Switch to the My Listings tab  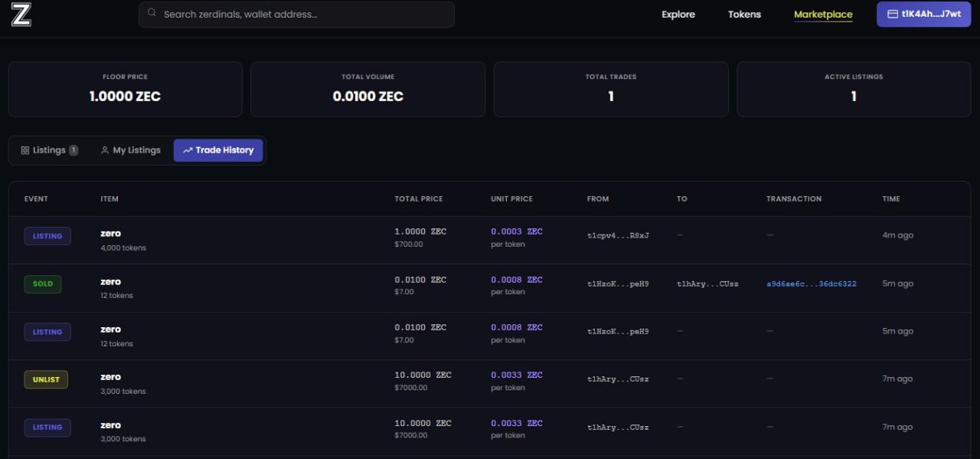pos(130,150)
